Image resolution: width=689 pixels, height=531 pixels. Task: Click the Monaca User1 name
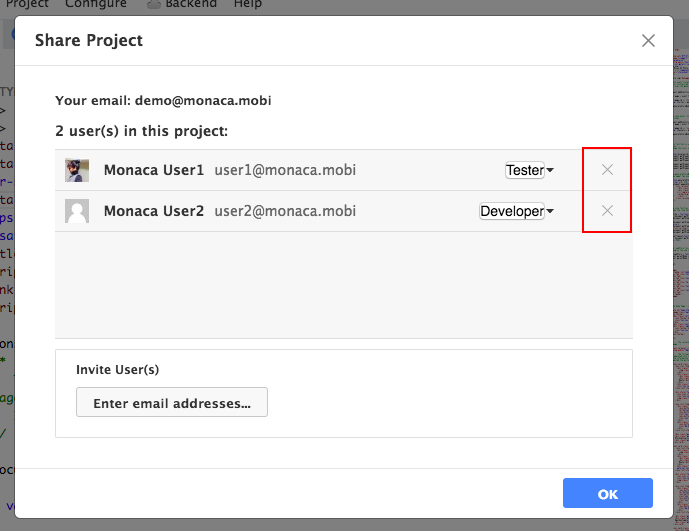point(154,170)
